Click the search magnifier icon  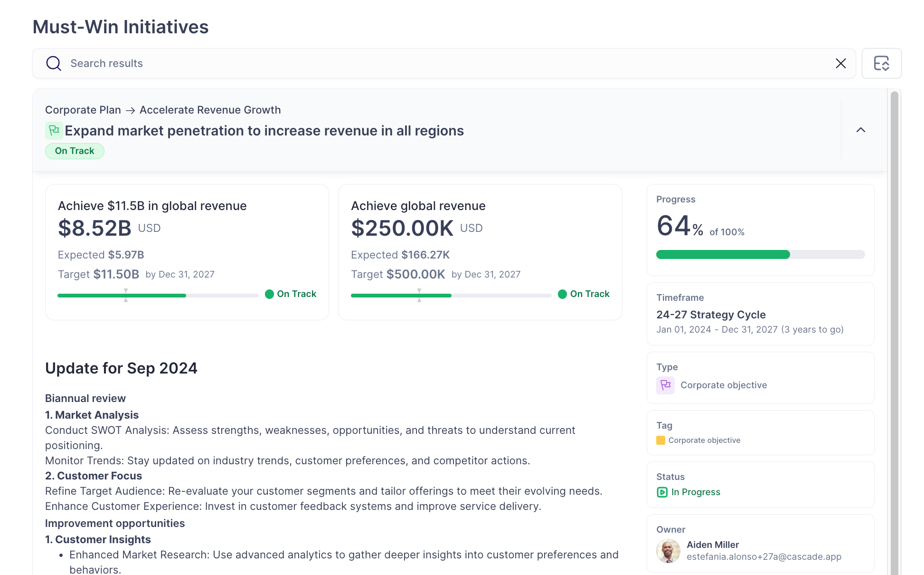click(x=54, y=63)
